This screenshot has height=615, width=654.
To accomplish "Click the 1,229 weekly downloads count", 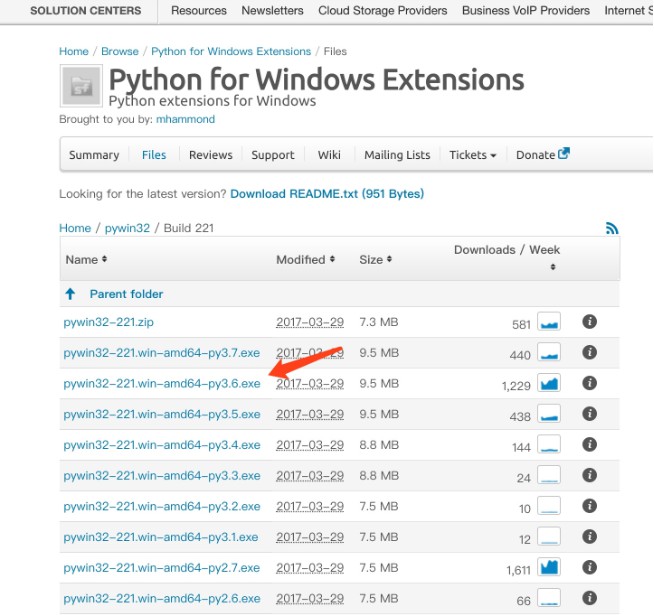I will 516,386.
